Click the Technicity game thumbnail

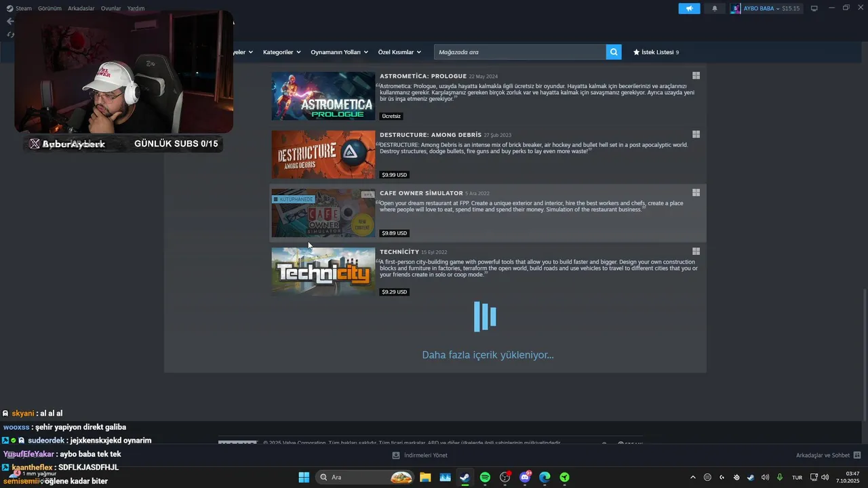(323, 272)
